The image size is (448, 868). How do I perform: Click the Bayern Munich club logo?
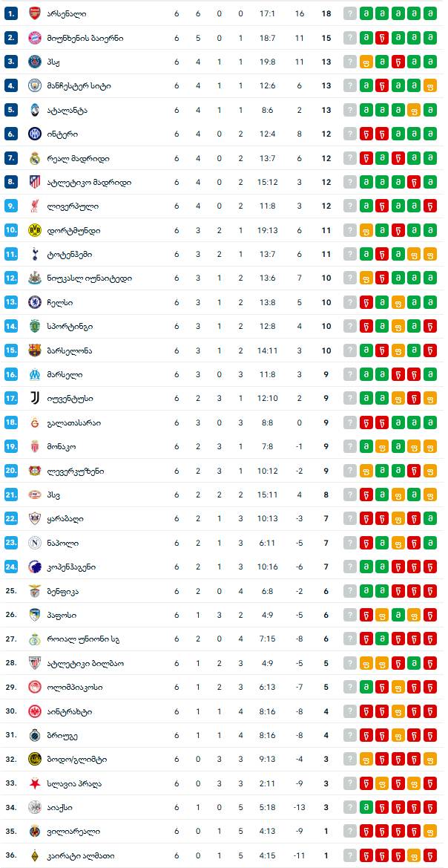34,38
